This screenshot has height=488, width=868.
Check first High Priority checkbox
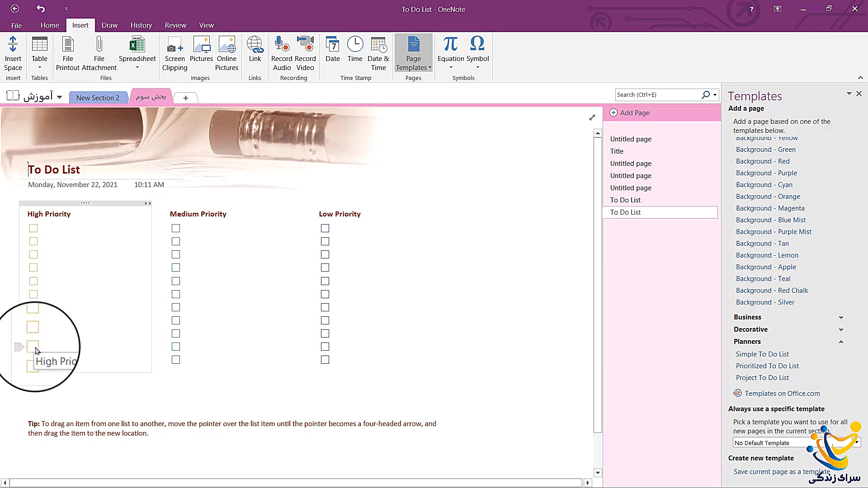(x=33, y=228)
